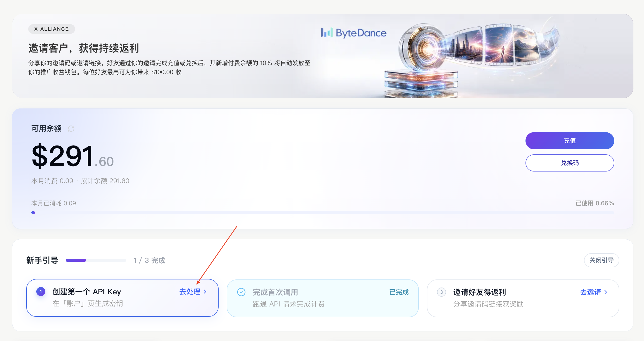The image size is (644, 341).
Task: Click the number 1 step badge
Action: point(41,292)
